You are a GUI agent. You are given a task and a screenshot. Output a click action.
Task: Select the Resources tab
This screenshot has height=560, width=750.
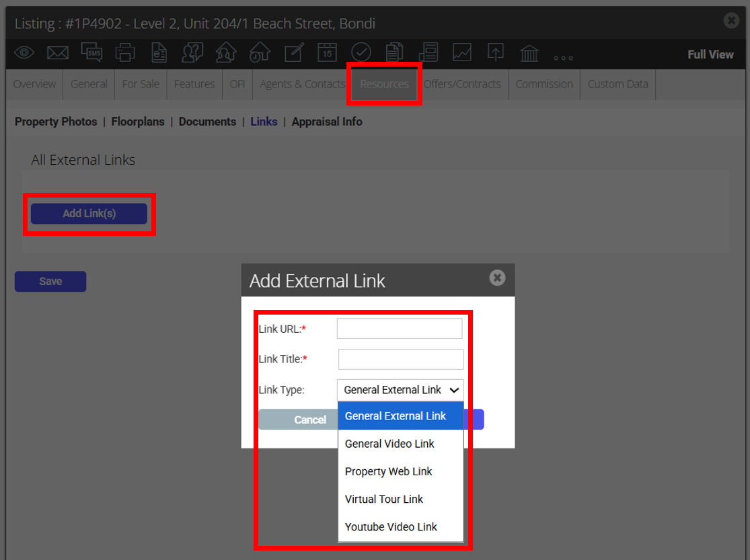tap(385, 84)
